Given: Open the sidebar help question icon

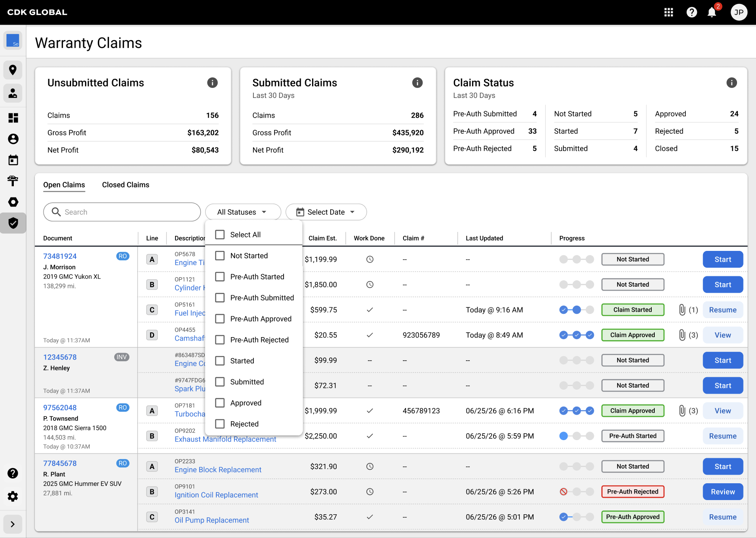Looking at the screenshot, I should point(13,473).
